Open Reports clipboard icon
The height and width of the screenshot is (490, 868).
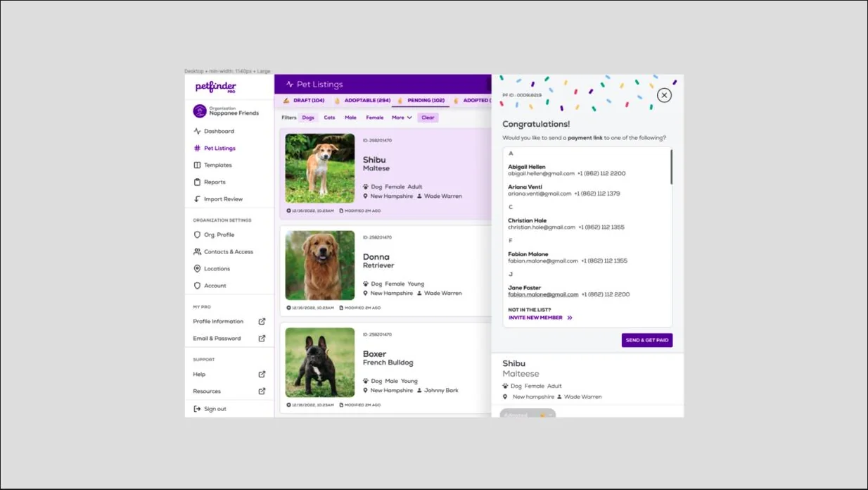pyautogui.click(x=197, y=182)
